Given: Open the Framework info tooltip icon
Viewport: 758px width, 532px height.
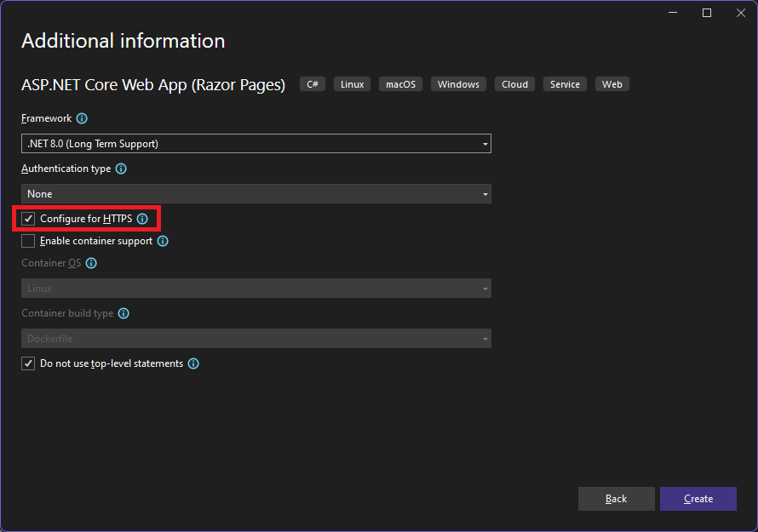Looking at the screenshot, I should click(x=81, y=118).
